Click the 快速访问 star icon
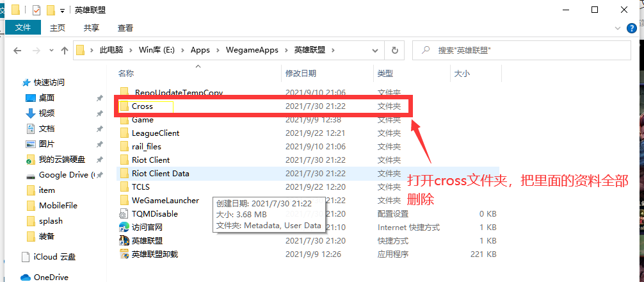The image size is (644, 282). pyautogui.click(x=26, y=83)
